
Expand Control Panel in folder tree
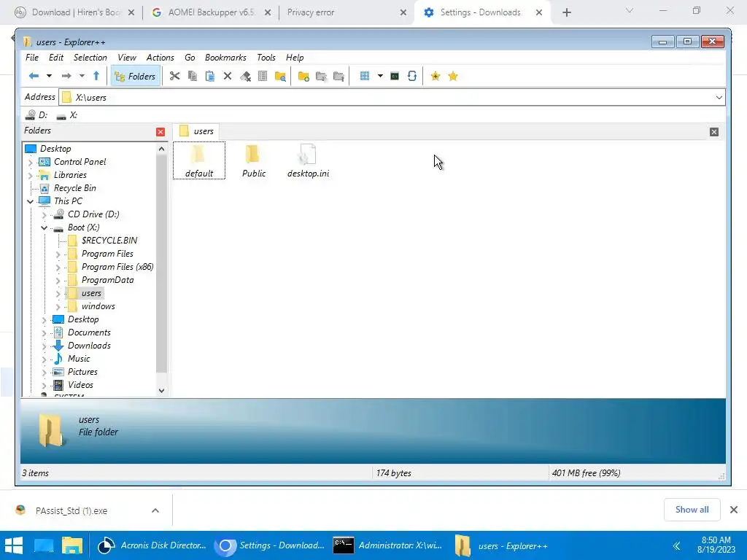point(31,163)
